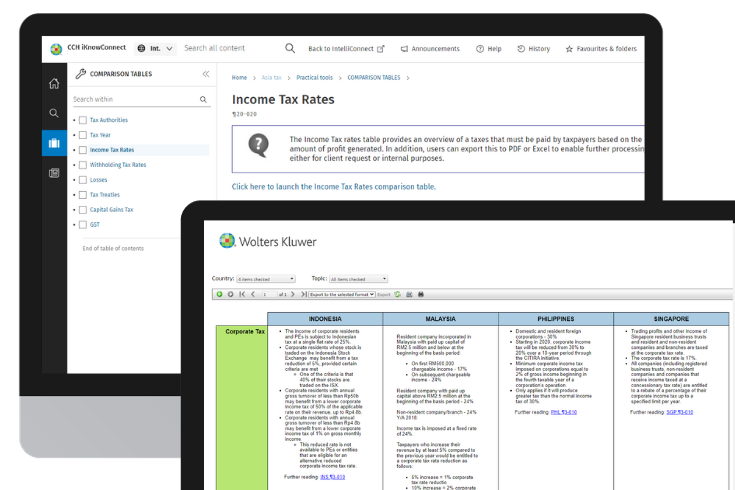
Task: Click the Search within input field
Action: coord(135,99)
